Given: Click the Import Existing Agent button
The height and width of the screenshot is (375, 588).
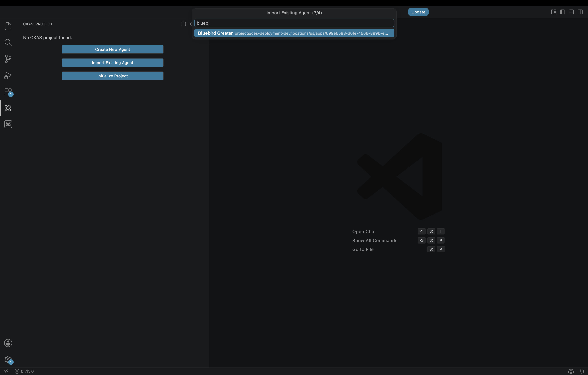Looking at the screenshot, I should pos(113,63).
